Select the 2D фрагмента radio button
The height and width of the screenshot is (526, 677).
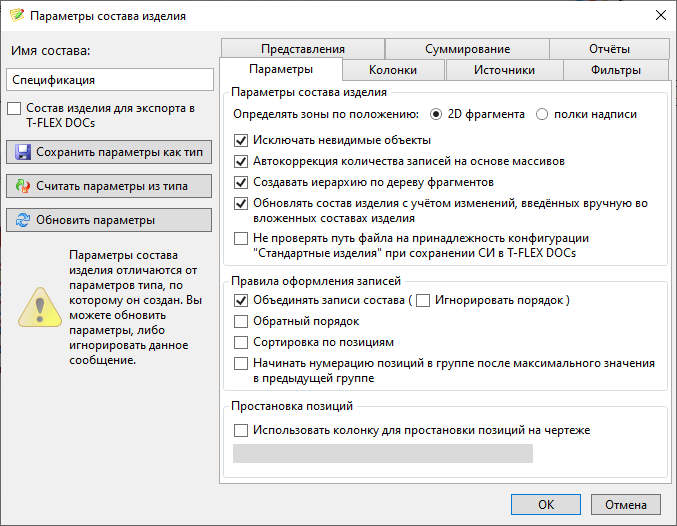436,114
